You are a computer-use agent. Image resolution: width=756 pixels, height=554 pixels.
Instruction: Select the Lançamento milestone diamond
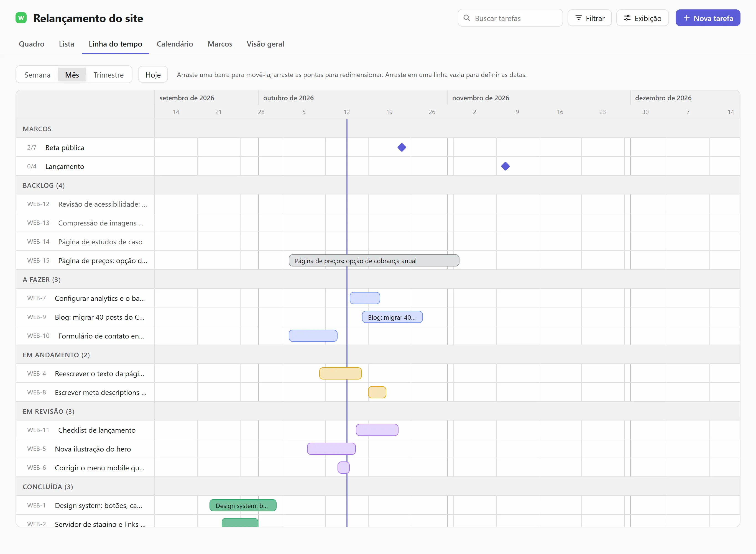pos(505,166)
